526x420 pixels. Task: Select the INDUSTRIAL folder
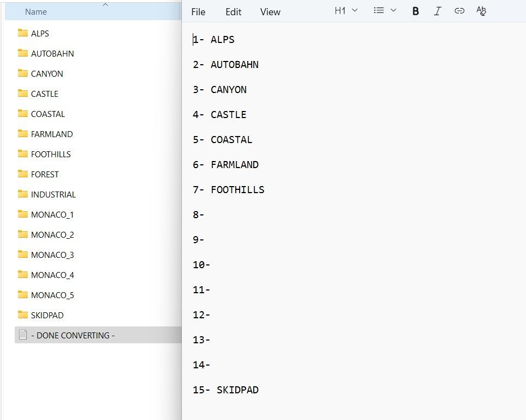pos(53,194)
